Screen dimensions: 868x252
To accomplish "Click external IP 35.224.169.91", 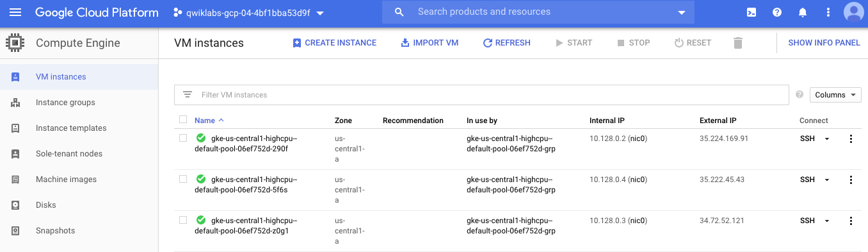I will point(724,139).
